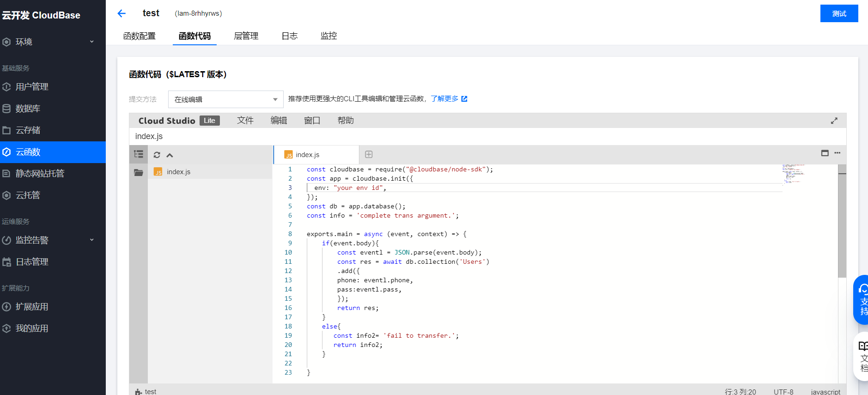Expand the 监控告警 submenu chevron

coord(91,240)
